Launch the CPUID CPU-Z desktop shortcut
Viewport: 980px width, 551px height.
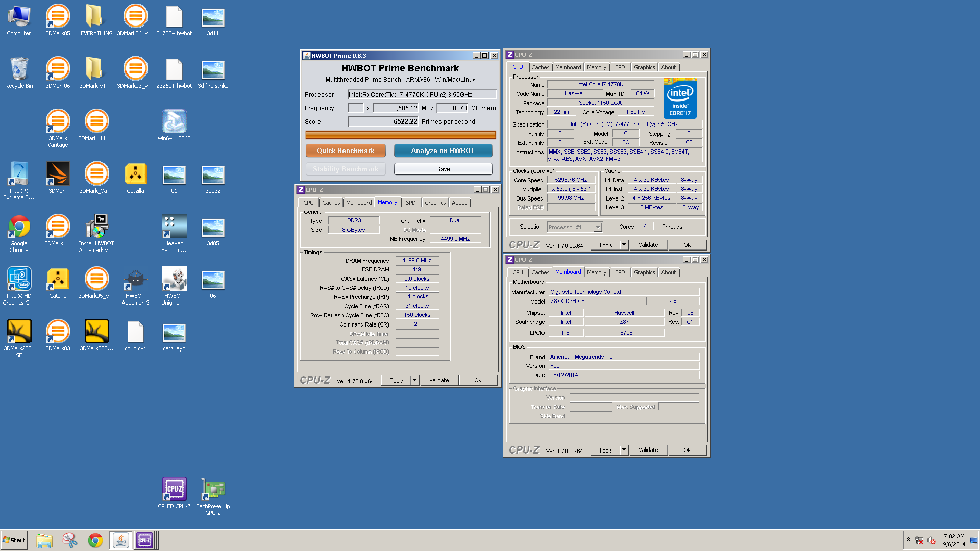click(x=174, y=493)
